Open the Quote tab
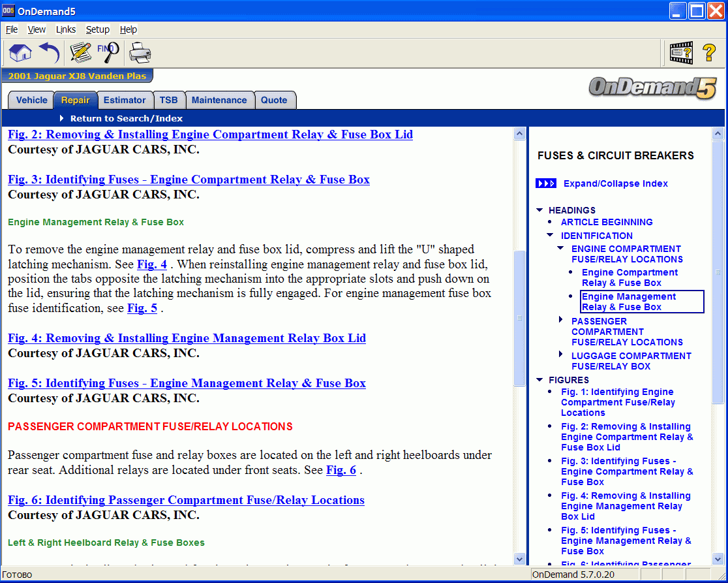 pos(274,101)
